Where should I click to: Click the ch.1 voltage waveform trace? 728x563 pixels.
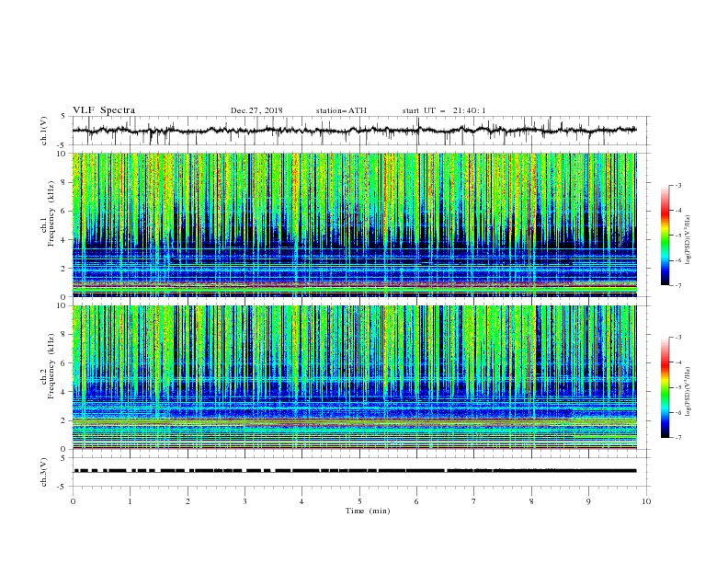[x=354, y=131]
